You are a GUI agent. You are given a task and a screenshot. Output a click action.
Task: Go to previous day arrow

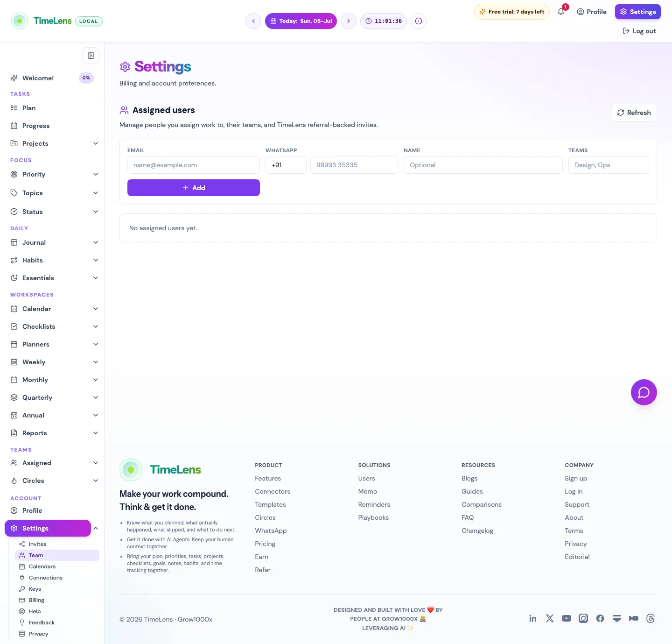pyautogui.click(x=253, y=21)
